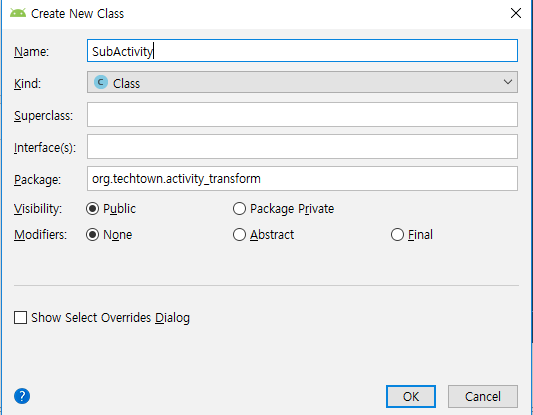Select the None modifier option
The height and width of the screenshot is (415, 533).
tap(92, 235)
